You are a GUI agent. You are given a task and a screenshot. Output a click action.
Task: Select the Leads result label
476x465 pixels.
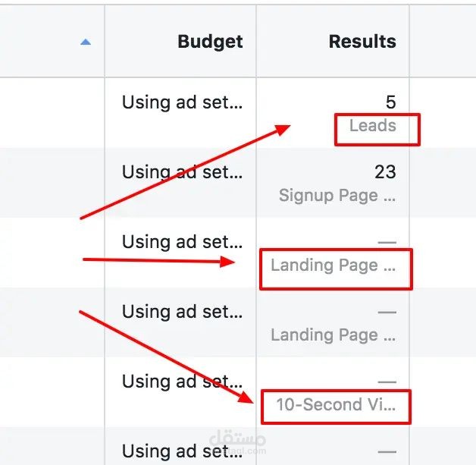pyautogui.click(x=372, y=125)
